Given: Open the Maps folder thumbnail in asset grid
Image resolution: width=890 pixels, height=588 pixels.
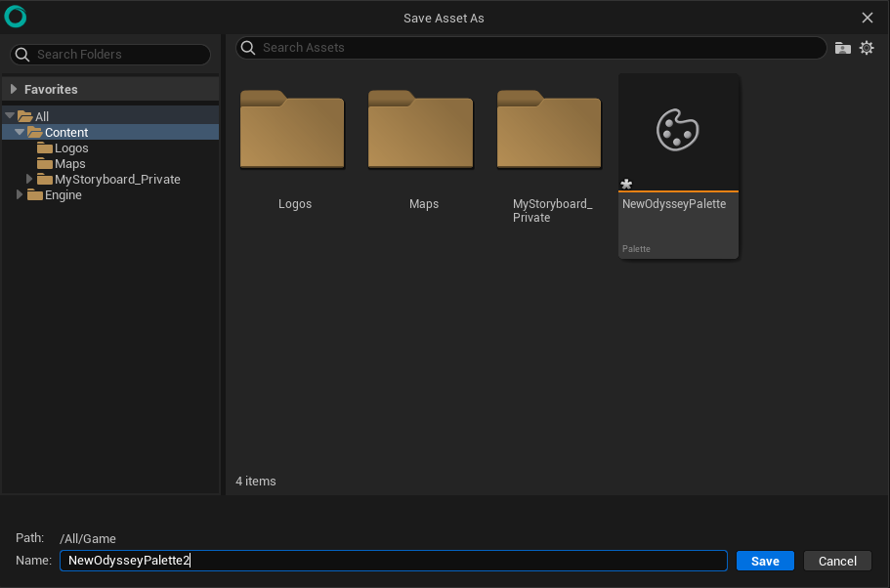Looking at the screenshot, I should tap(420, 130).
